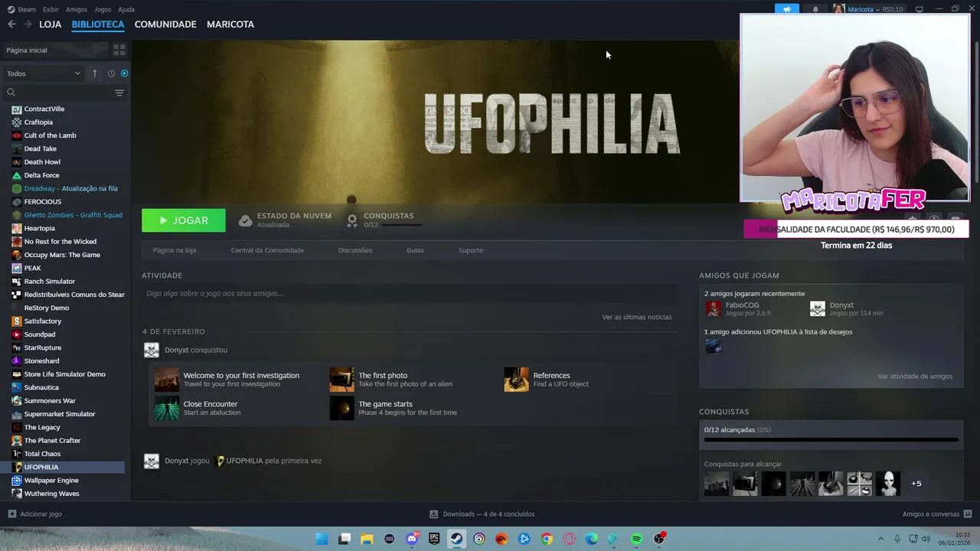Open Discord from the taskbar
Viewport: 980px width, 551px height.
coord(412,539)
